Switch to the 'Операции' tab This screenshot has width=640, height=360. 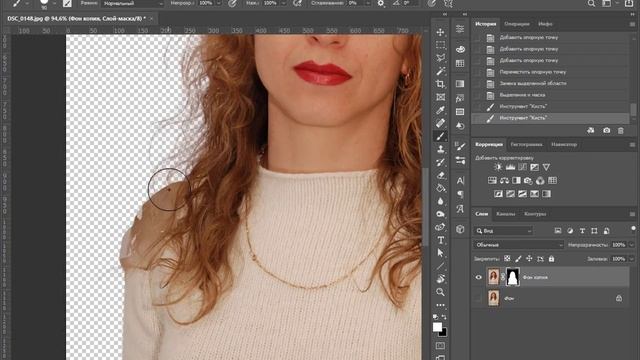pyautogui.click(x=517, y=24)
